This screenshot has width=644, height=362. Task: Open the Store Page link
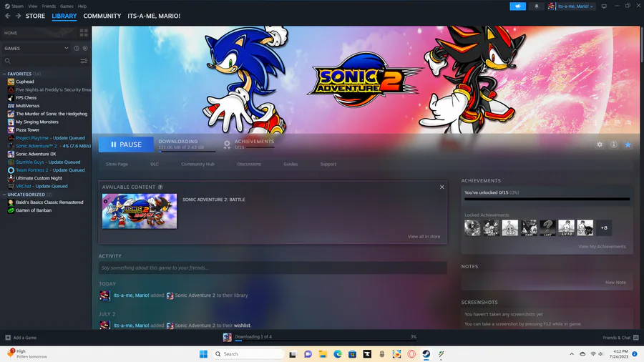point(117,164)
